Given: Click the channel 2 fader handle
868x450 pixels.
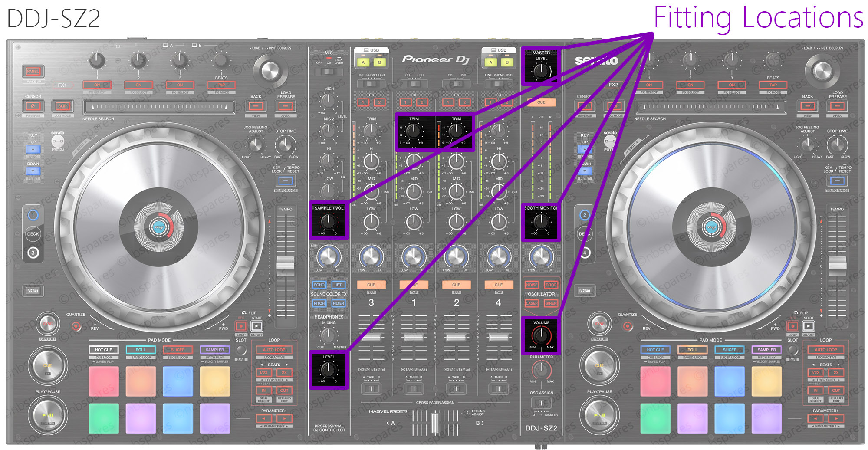Looking at the screenshot, I should click(456, 337).
